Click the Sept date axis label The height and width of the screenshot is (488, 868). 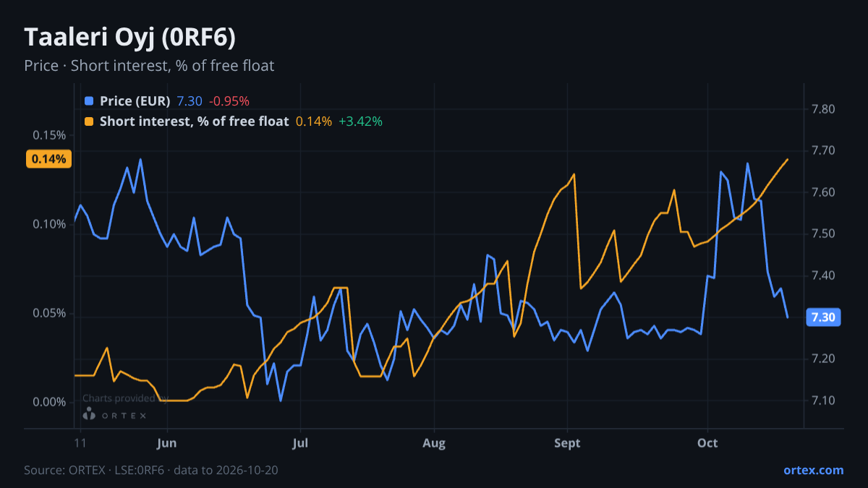tap(568, 443)
